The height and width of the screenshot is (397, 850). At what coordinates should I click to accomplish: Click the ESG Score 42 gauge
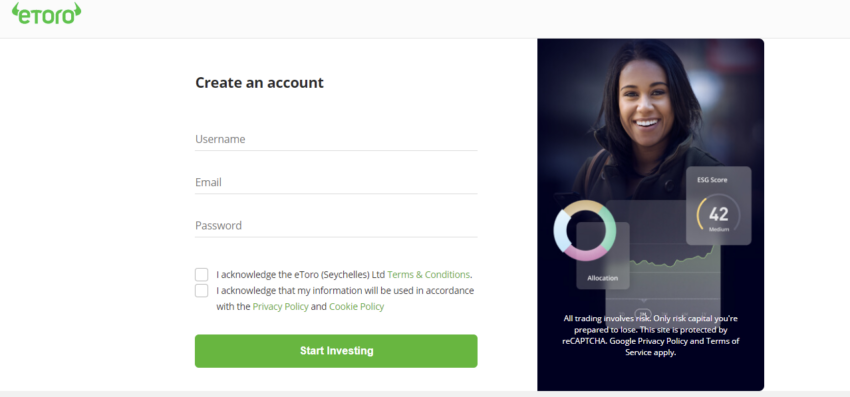point(718,214)
